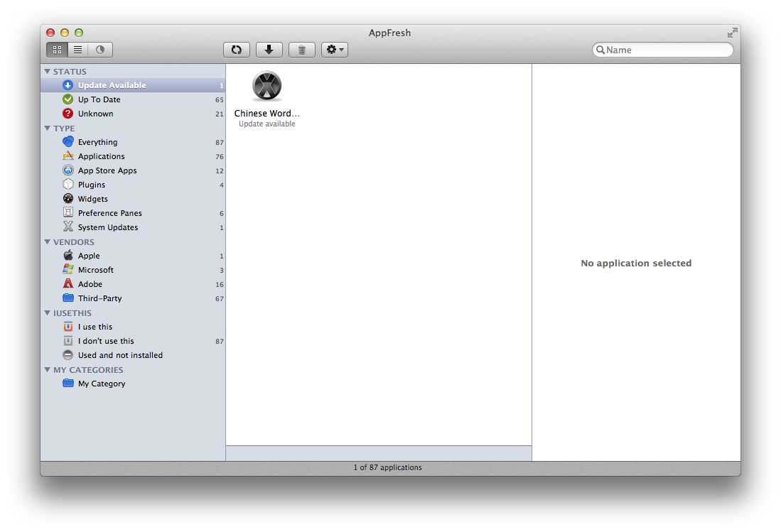Click the 'I use this' icon
The width and height of the screenshot is (781, 532).
click(x=68, y=327)
